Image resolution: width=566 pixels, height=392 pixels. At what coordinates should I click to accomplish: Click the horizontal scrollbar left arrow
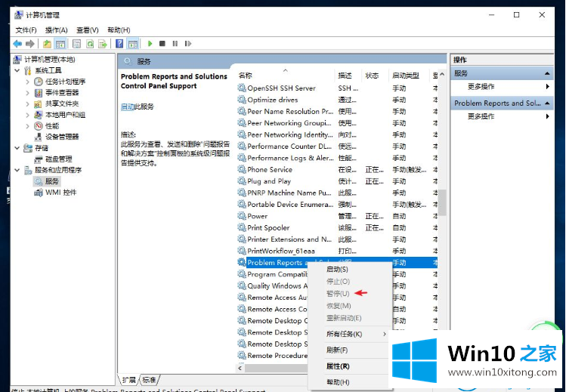240,368
